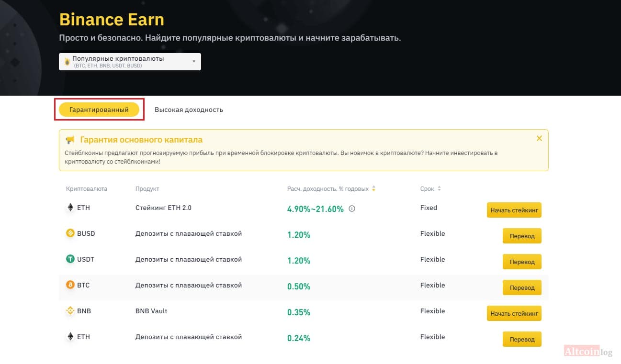Click the megaphone icon in the Гарантия основного капитала banner
This screenshot has height=364, width=621.
coord(70,140)
